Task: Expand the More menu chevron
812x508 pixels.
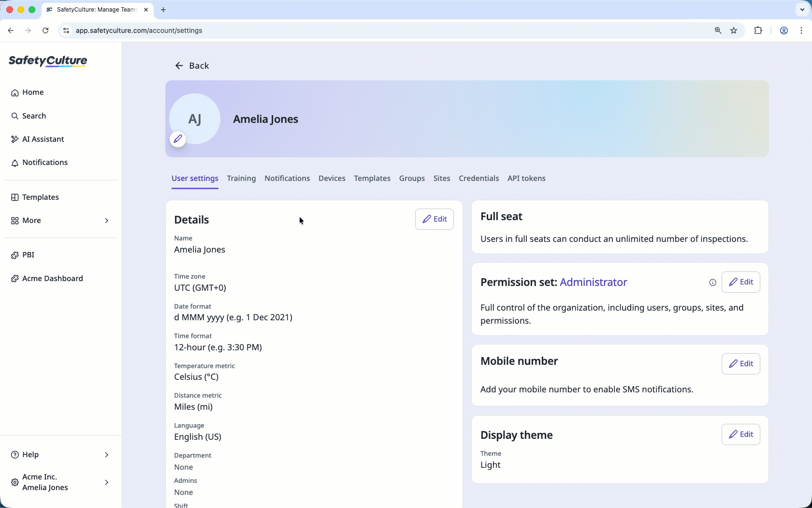Action: [107, 221]
